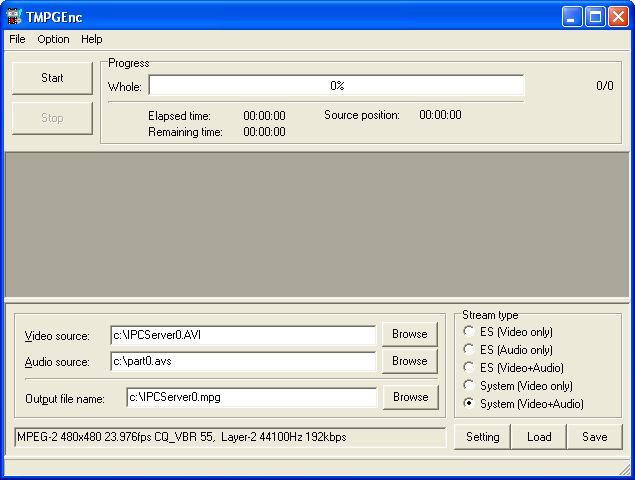Click the Start button
The height and width of the screenshot is (480, 635).
(x=52, y=78)
